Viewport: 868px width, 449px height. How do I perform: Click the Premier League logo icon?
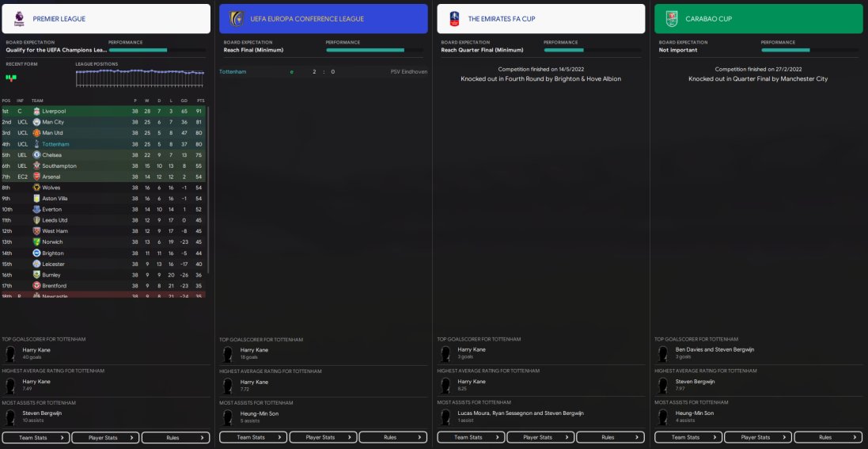19,19
